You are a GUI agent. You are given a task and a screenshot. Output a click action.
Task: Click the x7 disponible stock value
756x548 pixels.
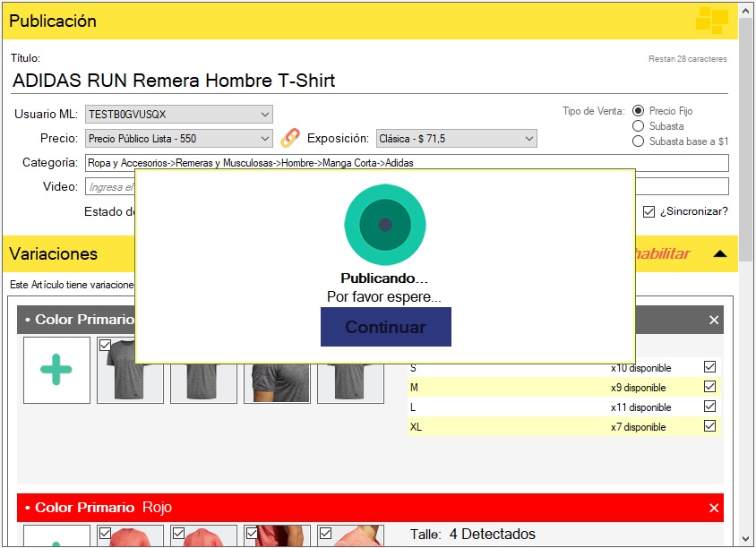tap(638, 427)
